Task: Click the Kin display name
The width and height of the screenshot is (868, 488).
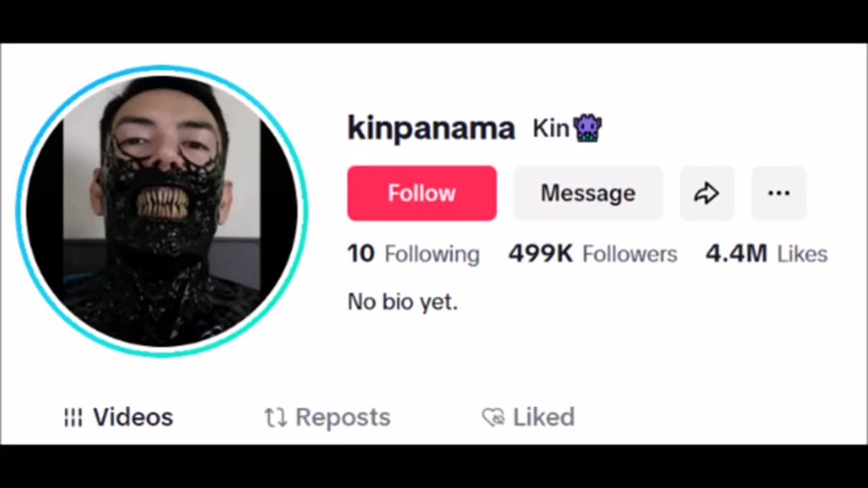Action: (x=550, y=128)
